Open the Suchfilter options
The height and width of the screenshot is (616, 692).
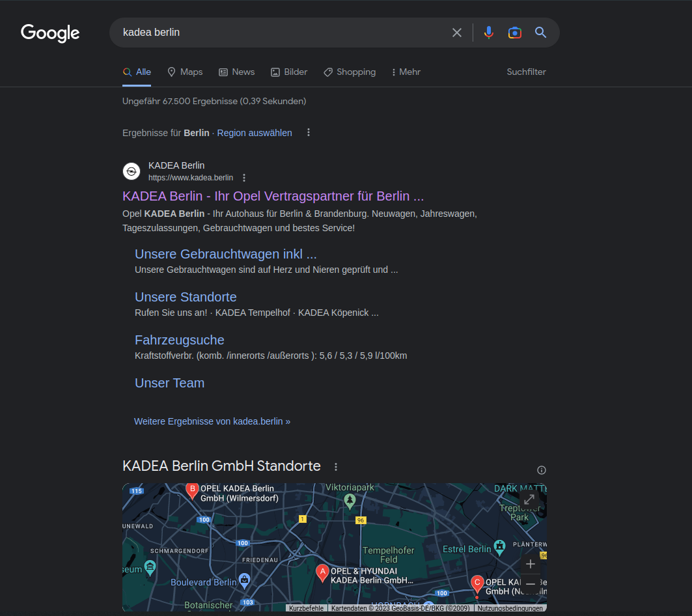click(526, 72)
